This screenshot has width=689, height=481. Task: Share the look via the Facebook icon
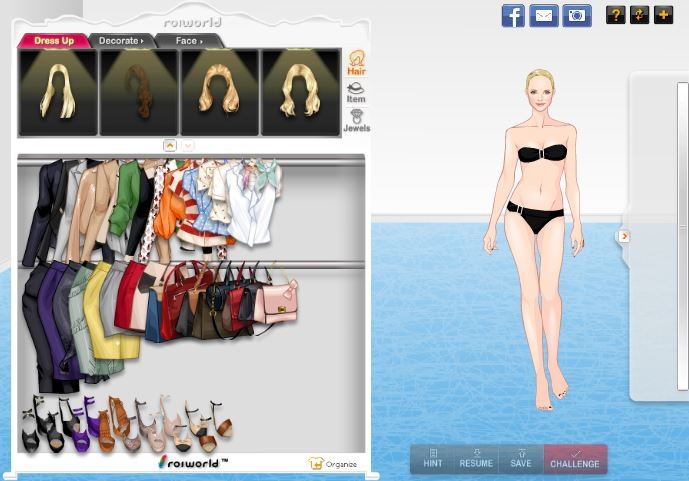tap(513, 16)
